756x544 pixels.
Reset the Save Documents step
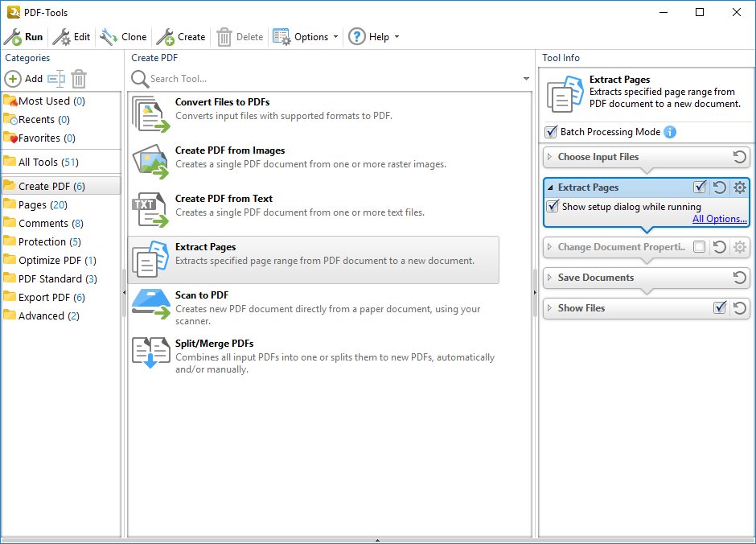click(740, 278)
